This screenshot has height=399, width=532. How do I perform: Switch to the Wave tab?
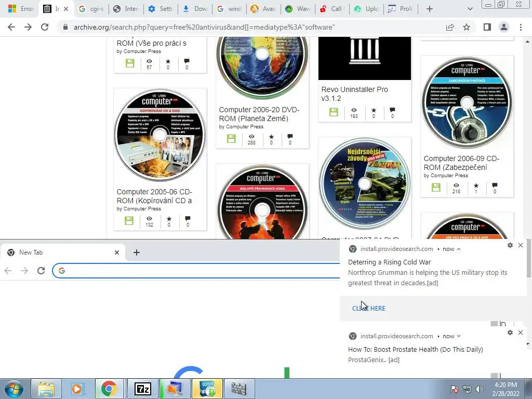point(298,9)
